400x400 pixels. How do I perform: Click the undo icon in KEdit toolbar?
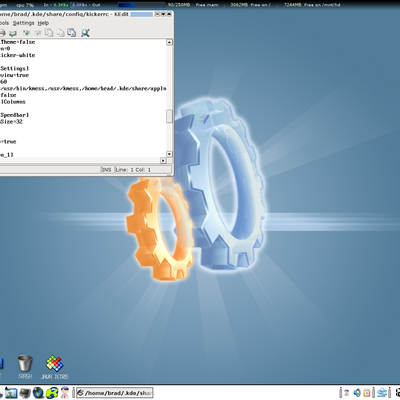[x=26, y=33]
